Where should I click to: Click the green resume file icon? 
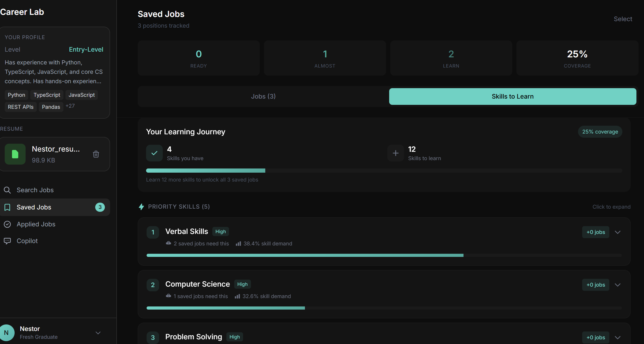15,154
